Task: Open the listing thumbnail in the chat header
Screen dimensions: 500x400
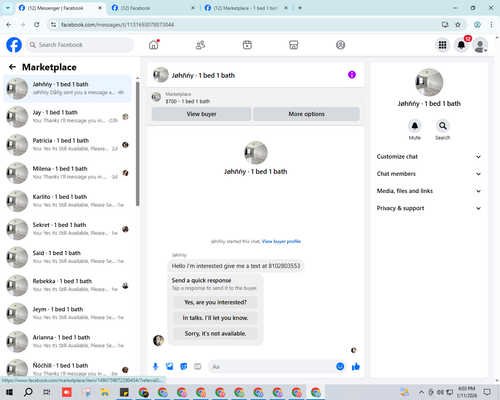Action: (x=161, y=75)
